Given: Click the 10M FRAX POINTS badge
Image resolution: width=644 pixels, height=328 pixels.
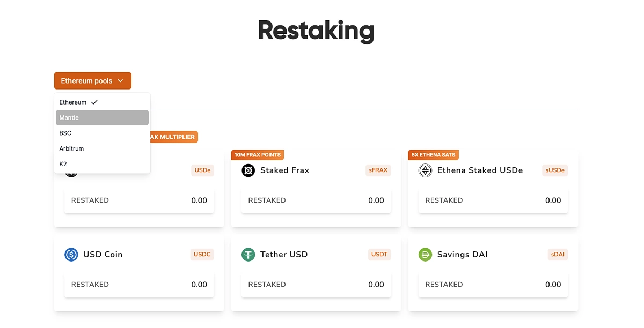Looking at the screenshot, I should (258, 155).
